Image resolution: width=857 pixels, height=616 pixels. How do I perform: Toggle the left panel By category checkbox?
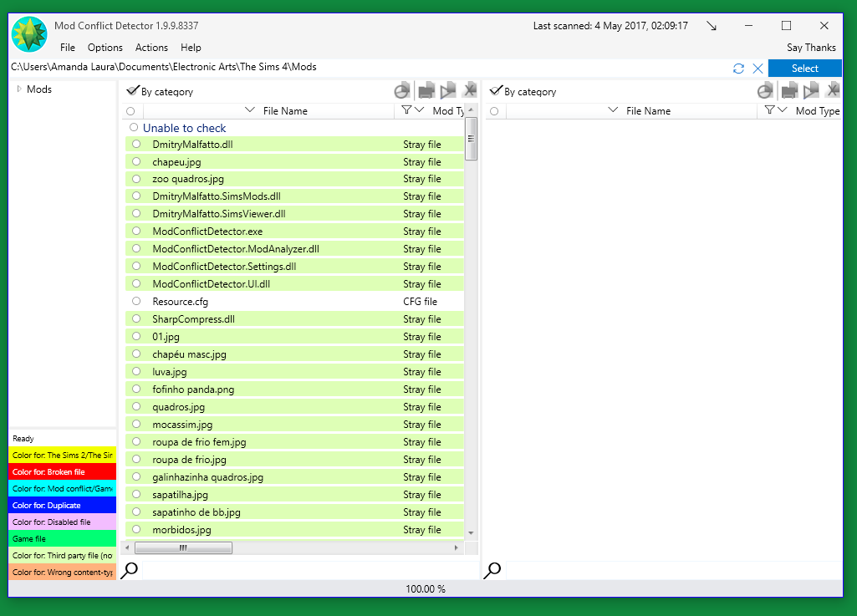(132, 91)
